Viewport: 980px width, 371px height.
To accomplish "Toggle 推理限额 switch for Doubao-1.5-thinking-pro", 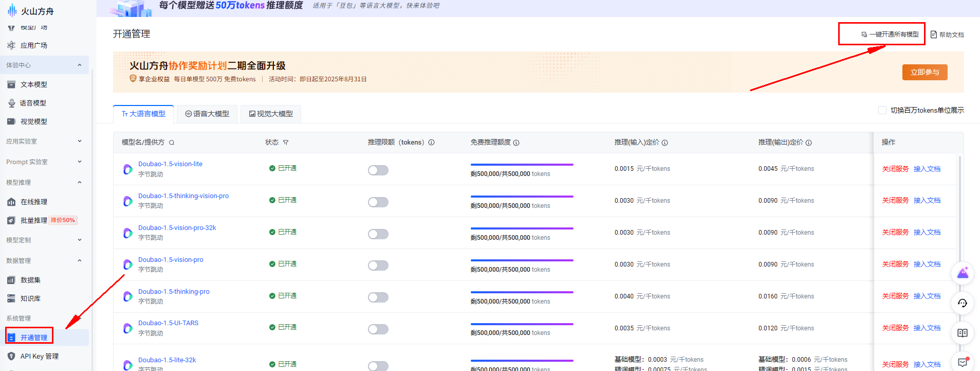I will click(378, 297).
